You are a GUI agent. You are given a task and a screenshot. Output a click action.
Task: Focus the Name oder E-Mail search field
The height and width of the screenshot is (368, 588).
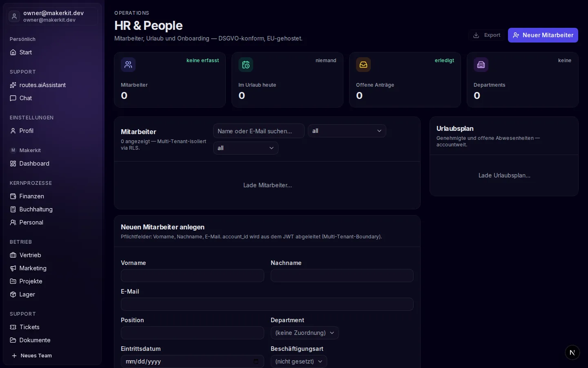[259, 131]
